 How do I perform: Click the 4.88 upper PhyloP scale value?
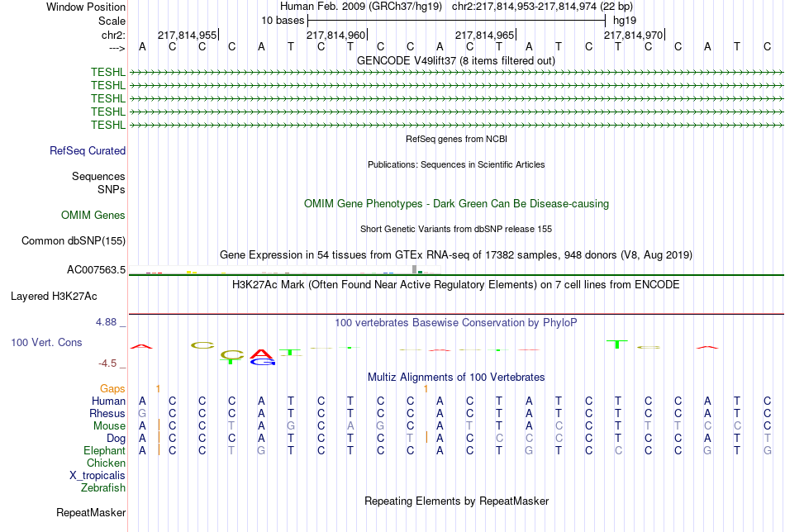[x=106, y=322]
